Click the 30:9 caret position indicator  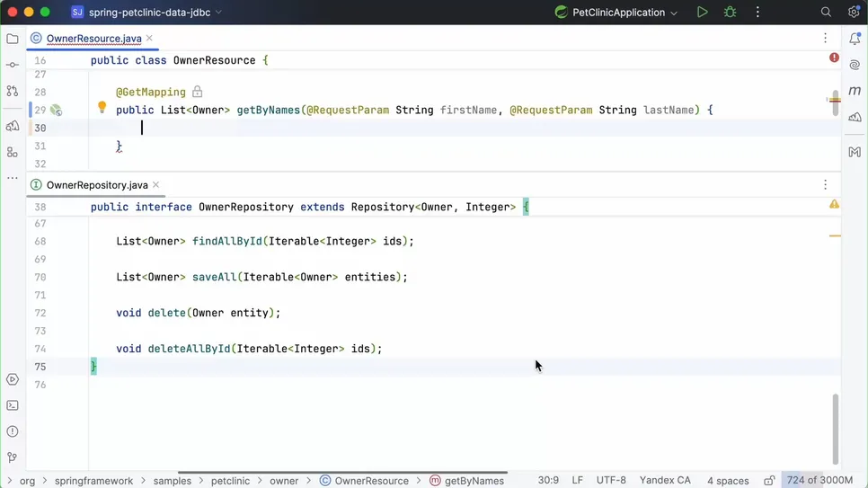[x=548, y=480]
